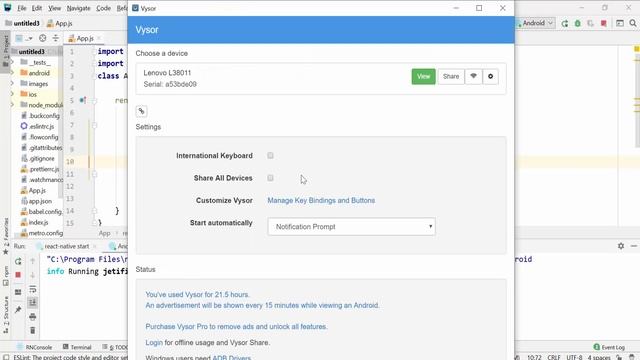Click the pin tab icon in Run panel
This screenshot has height=360, width=640.
(x=18, y=310)
